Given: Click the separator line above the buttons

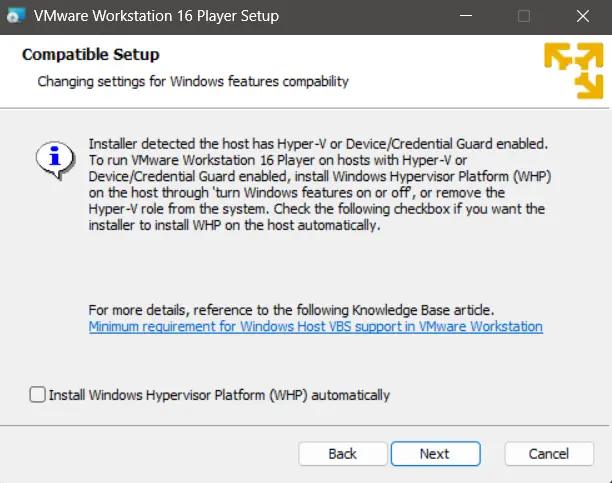Looking at the screenshot, I should pyautogui.click(x=306, y=425).
